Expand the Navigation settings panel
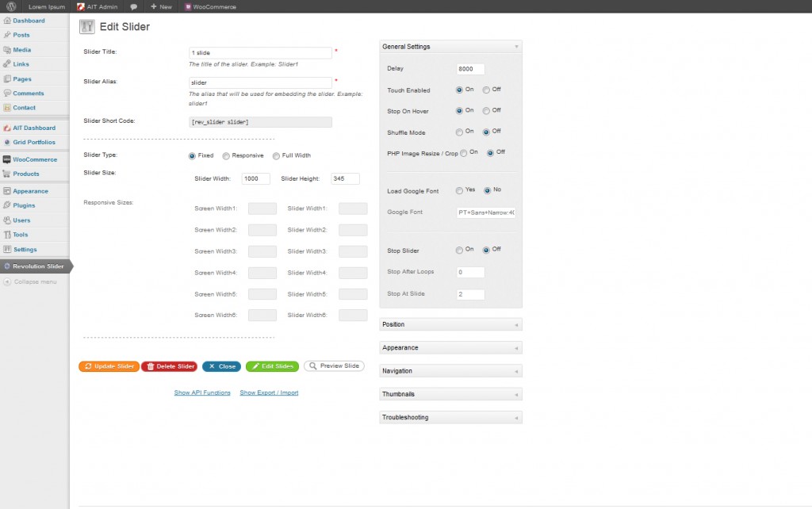The image size is (812, 509). (x=450, y=371)
